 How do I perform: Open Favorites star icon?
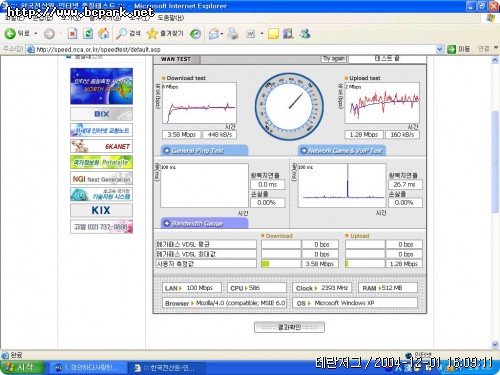point(152,33)
